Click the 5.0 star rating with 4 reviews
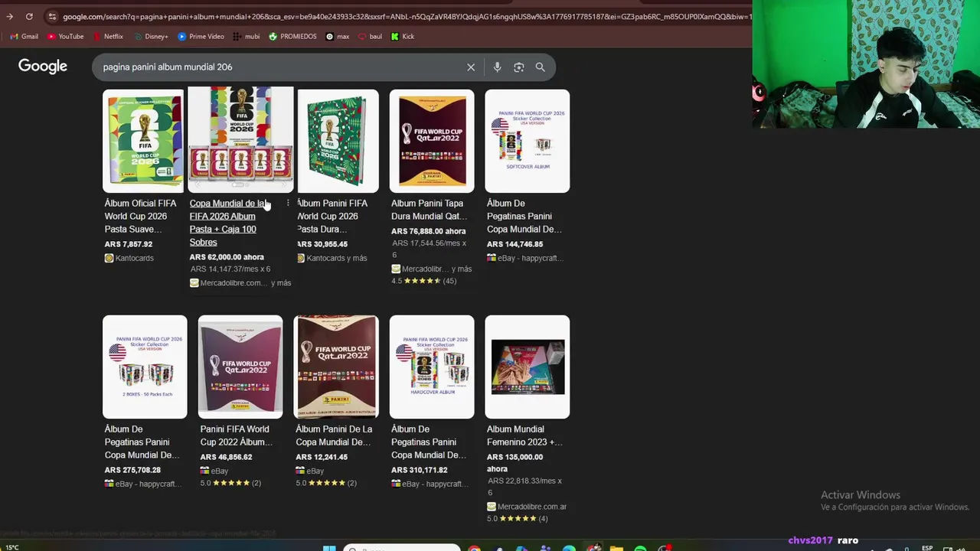 pyautogui.click(x=518, y=519)
